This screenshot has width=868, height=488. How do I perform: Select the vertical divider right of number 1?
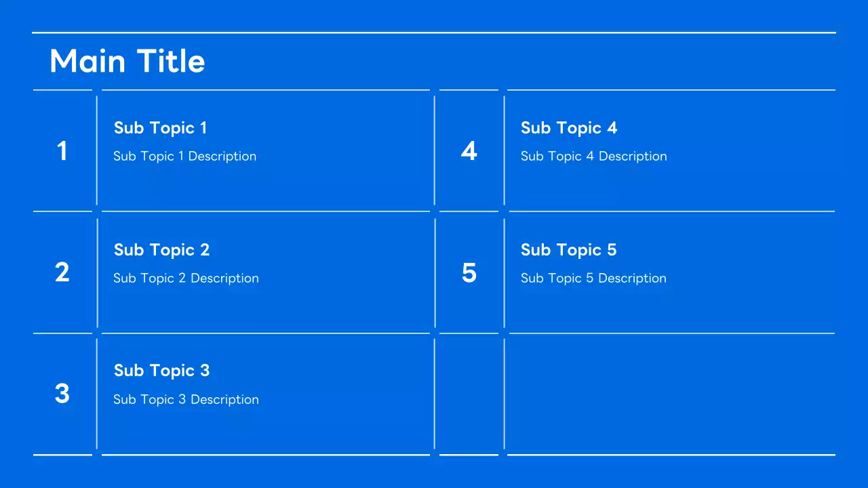pyautogui.click(x=97, y=150)
